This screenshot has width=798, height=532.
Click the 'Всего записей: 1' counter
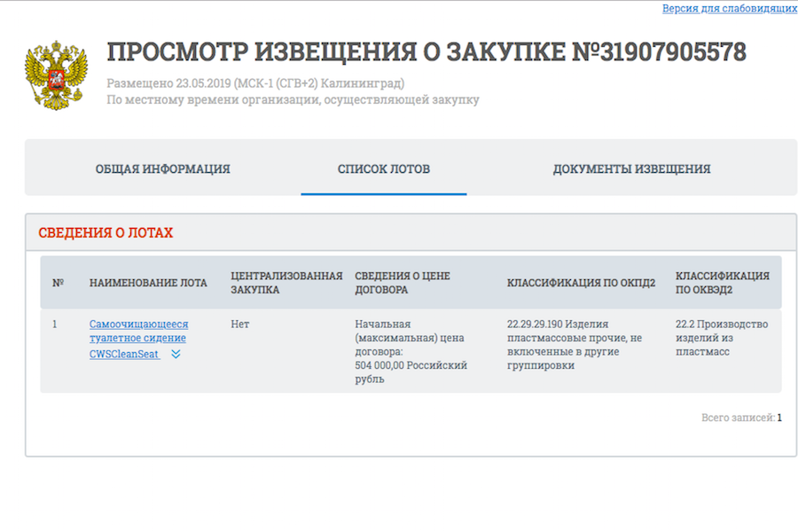click(x=741, y=418)
